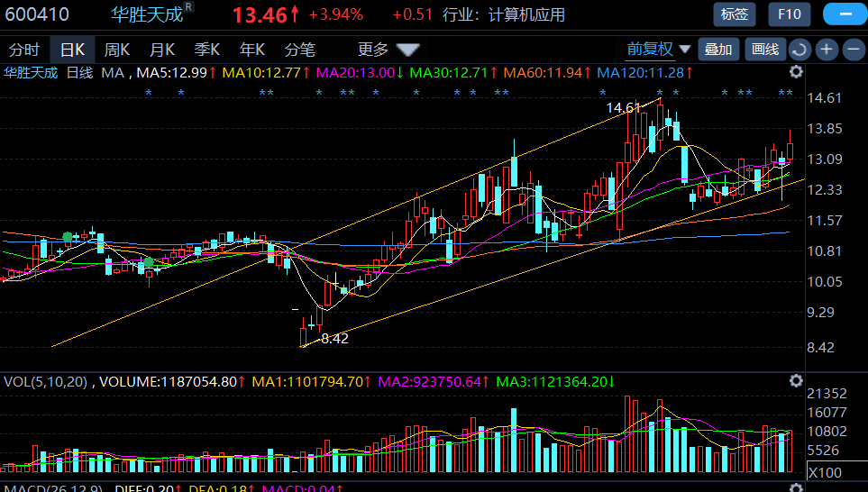Click MA120:11.28 indicator label

tap(645, 72)
